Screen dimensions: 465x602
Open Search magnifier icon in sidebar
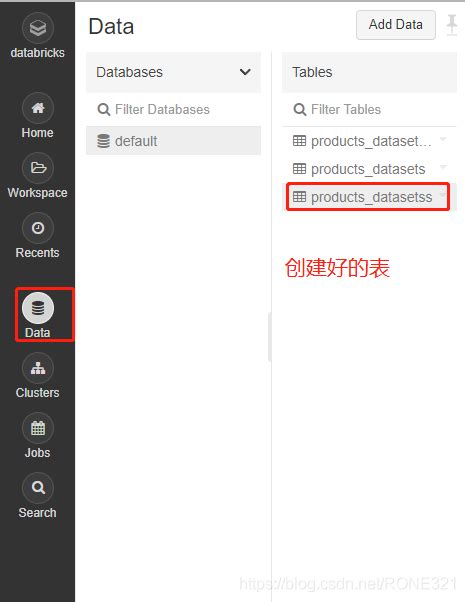pyautogui.click(x=38, y=488)
